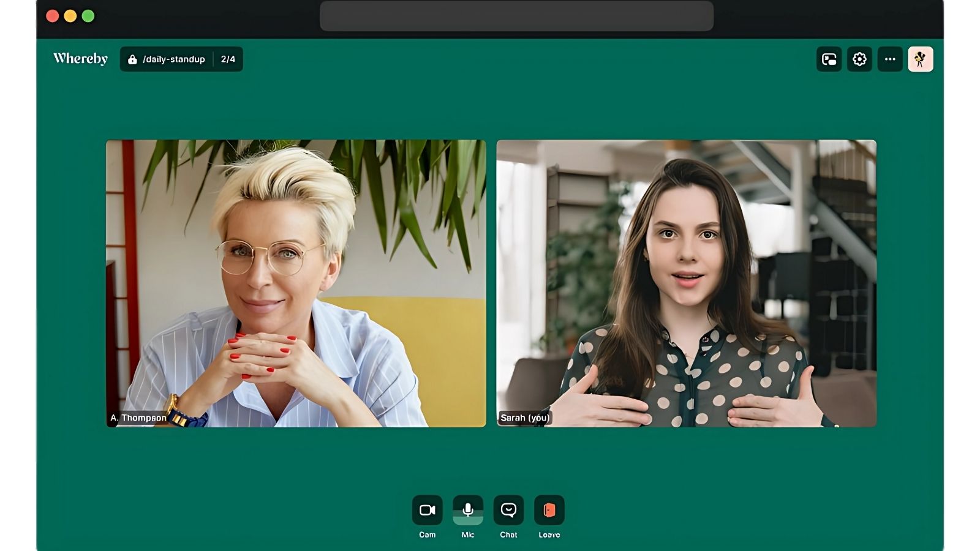Image resolution: width=980 pixels, height=551 pixels.
Task: Open the profile avatar in the top-right
Action: [920, 59]
